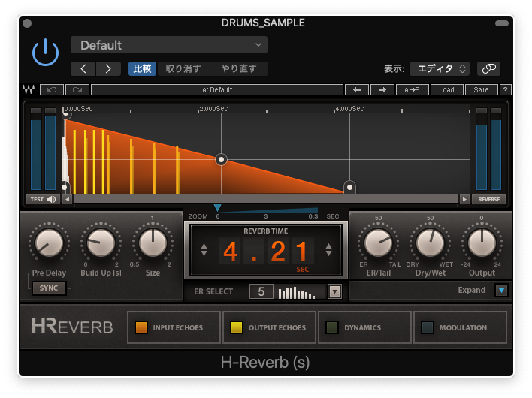Click the Pre Delay knob
This screenshot has width=532, height=398.
point(49,243)
